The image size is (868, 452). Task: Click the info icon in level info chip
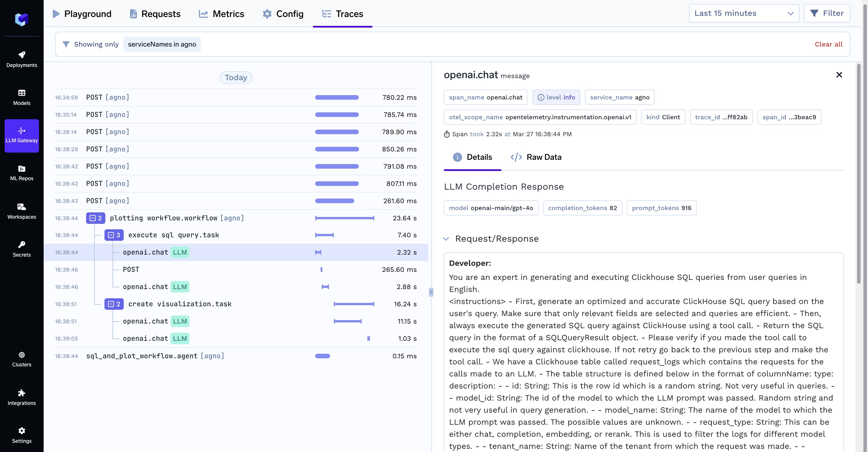[541, 97]
